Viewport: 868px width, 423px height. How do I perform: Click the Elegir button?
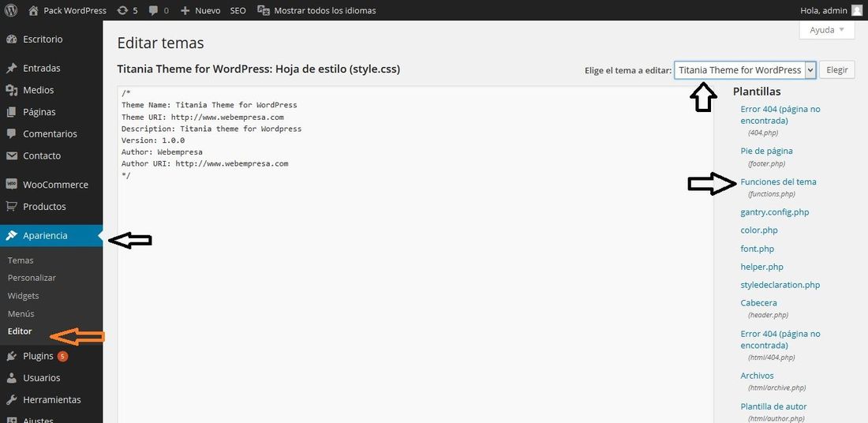click(x=837, y=70)
